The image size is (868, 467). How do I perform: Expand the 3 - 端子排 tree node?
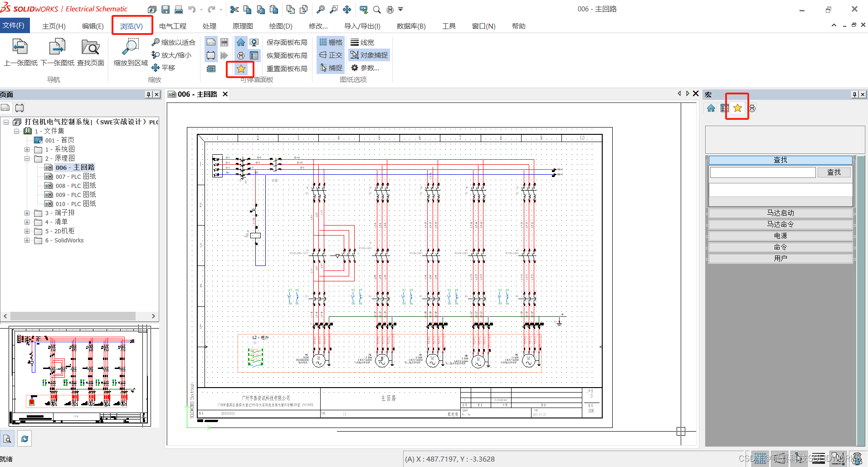(27, 212)
